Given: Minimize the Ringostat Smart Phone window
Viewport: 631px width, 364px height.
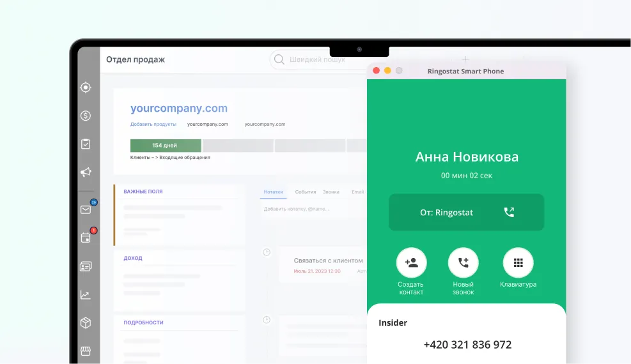Looking at the screenshot, I should [387, 71].
